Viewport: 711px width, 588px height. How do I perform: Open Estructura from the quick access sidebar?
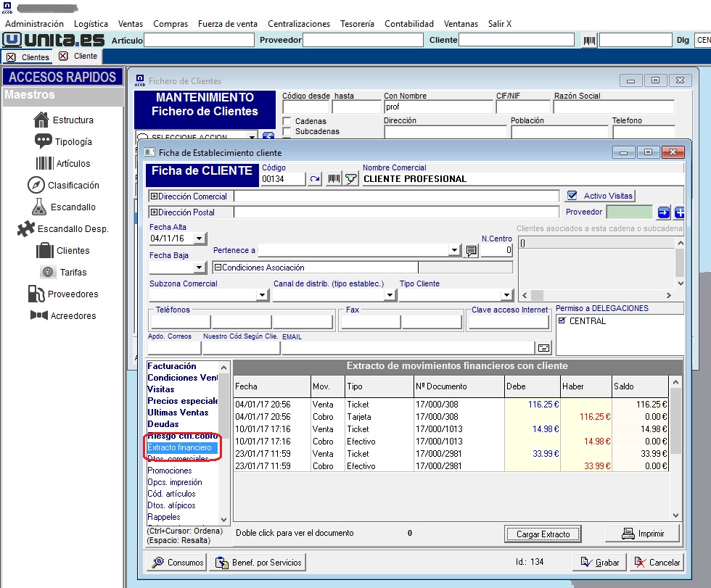(63, 120)
